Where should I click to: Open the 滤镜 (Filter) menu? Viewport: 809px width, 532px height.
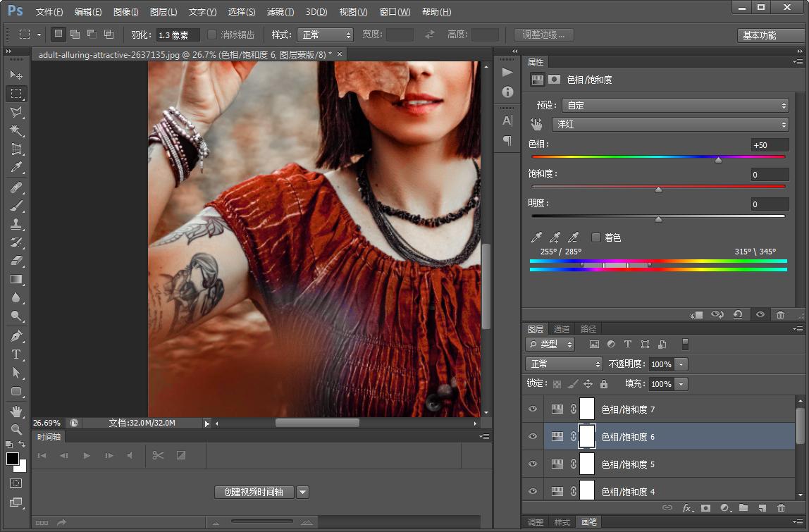pyautogui.click(x=280, y=12)
